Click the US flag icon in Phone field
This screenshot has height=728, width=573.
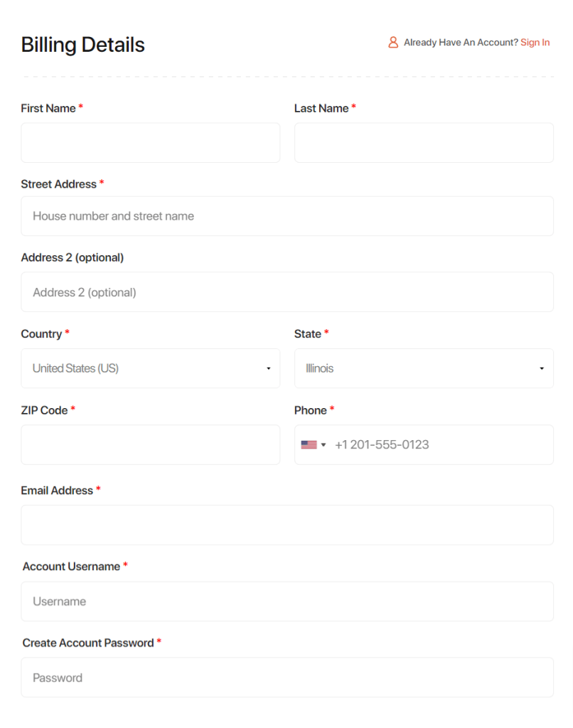tap(309, 445)
